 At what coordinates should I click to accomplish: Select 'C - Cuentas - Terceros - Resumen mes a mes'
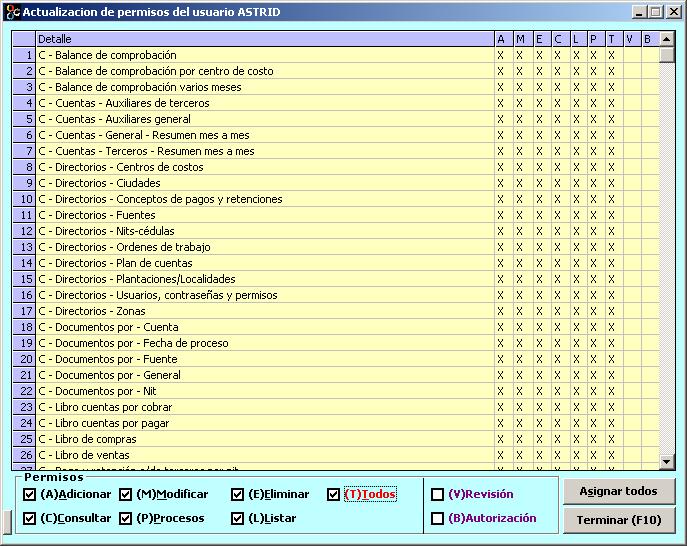(x=265, y=151)
